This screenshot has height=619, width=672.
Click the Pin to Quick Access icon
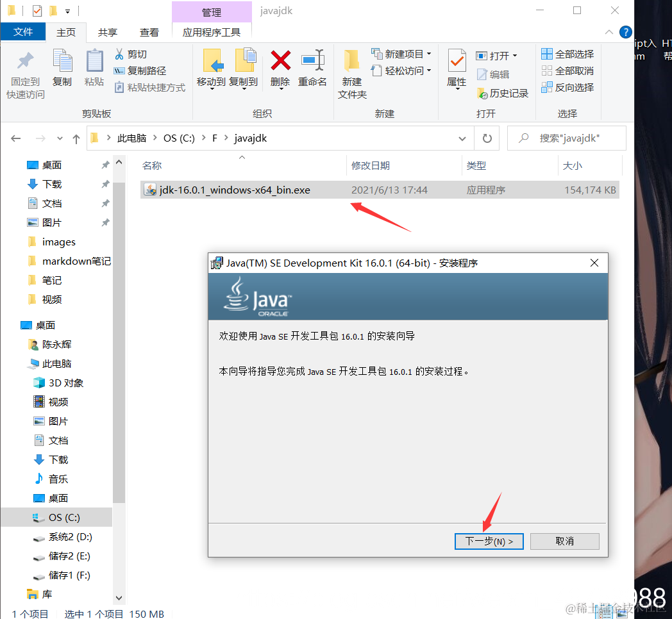click(x=25, y=61)
